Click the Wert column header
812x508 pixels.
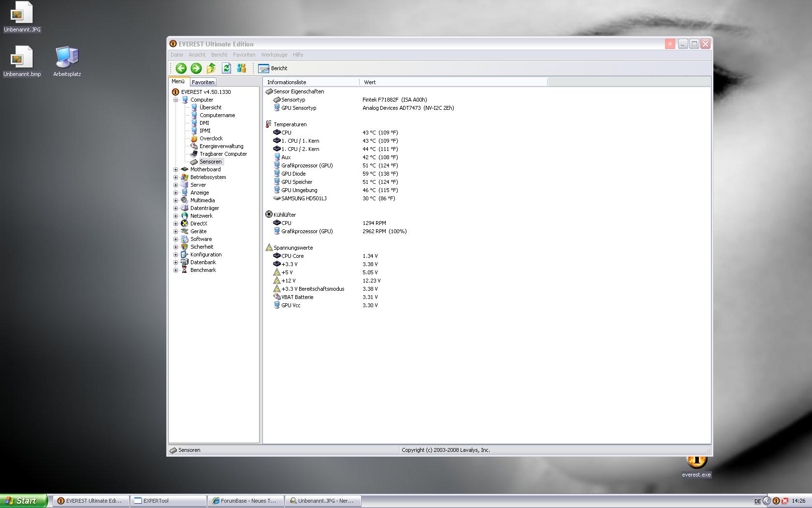(453, 82)
